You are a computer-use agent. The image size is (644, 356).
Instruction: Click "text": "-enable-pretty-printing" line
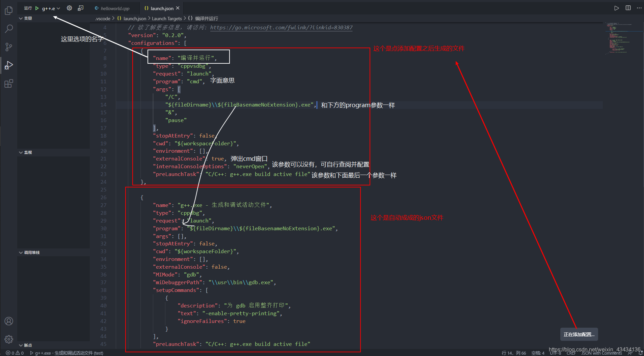click(x=230, y=314)
